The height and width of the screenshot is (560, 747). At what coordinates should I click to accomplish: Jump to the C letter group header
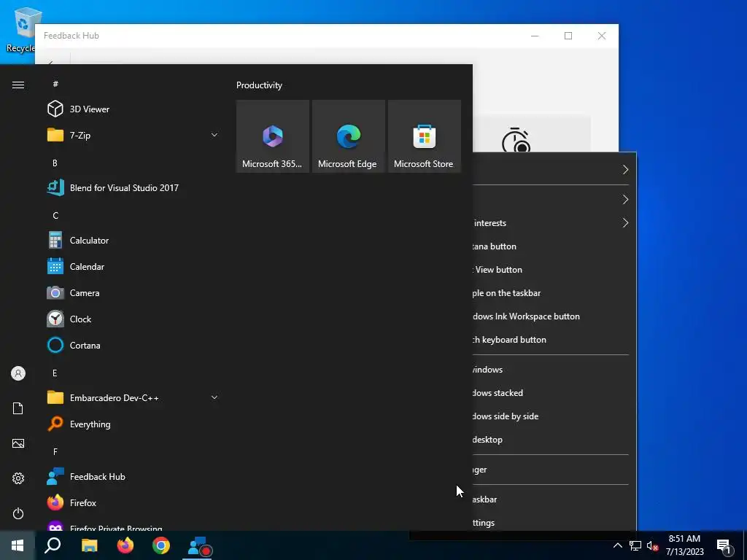[55, 216]
